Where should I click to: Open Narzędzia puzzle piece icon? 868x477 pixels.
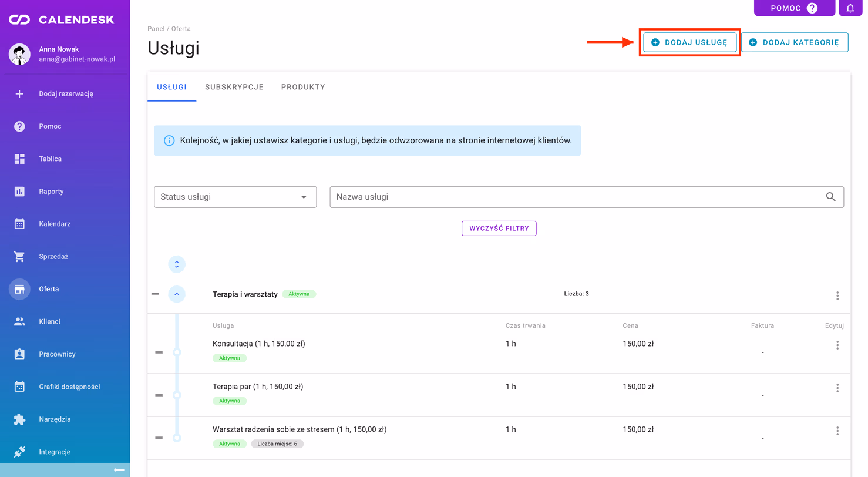[19, 419]
